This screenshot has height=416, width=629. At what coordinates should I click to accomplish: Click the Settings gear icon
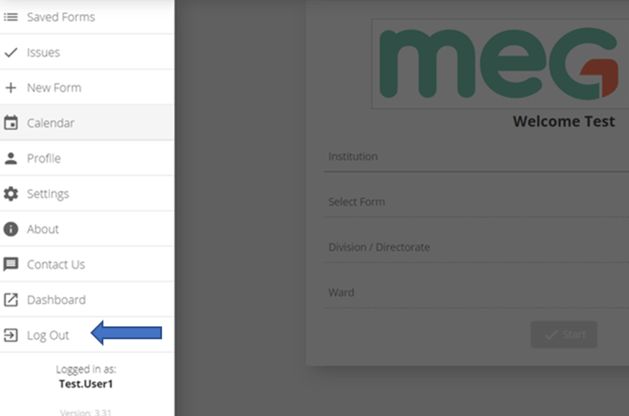[x=11, y=194]
